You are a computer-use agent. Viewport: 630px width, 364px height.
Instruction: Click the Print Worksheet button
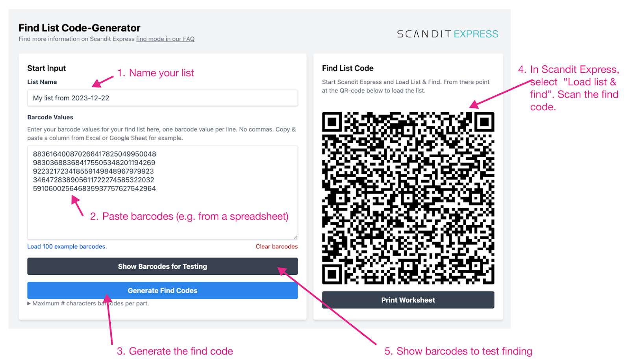[408, 300]
